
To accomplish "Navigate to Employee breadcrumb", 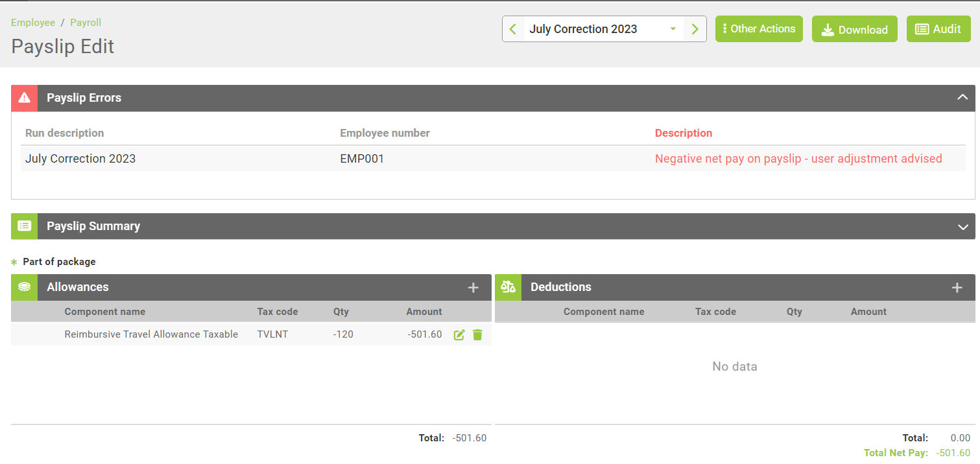I will (x=33, y=23).
